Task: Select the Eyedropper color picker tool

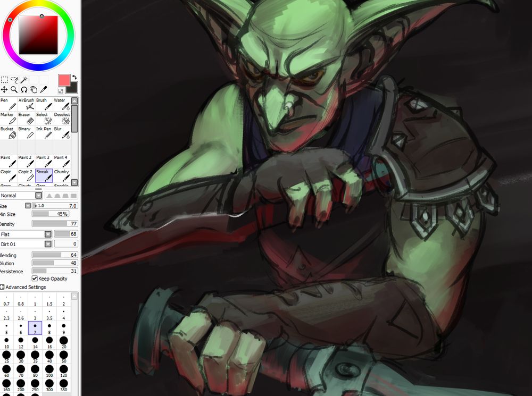Action: [x=44, y=89]
